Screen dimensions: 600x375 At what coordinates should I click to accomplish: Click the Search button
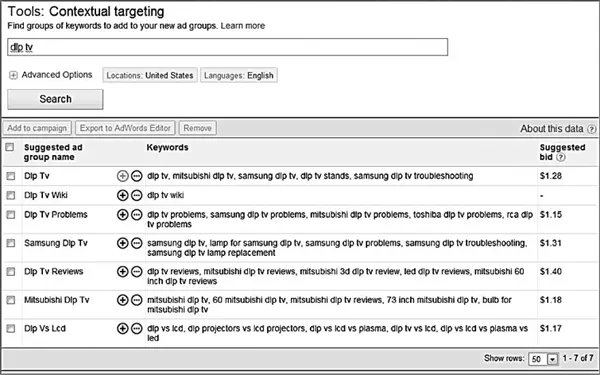point(55,99)
